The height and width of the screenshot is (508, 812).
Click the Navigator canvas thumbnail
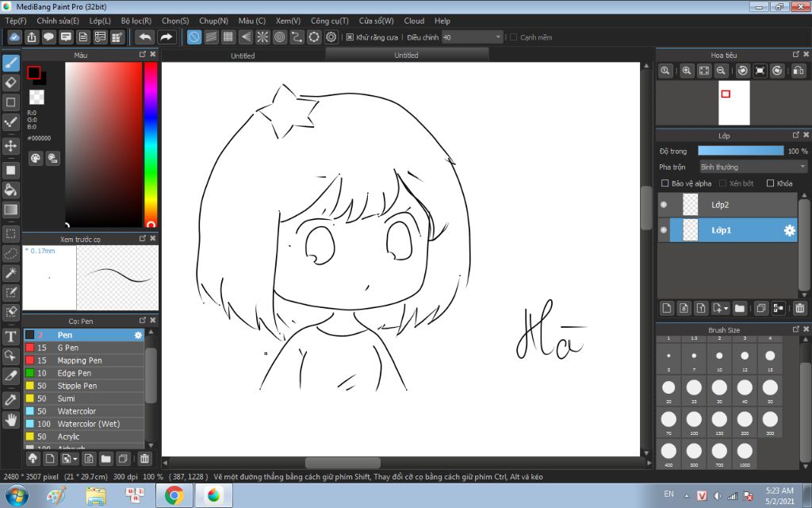pos(733,103)
